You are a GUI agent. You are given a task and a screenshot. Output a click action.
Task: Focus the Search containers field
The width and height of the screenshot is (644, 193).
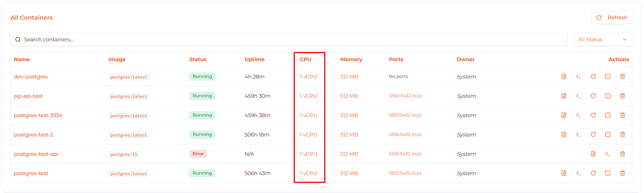(x=289, y=40)
